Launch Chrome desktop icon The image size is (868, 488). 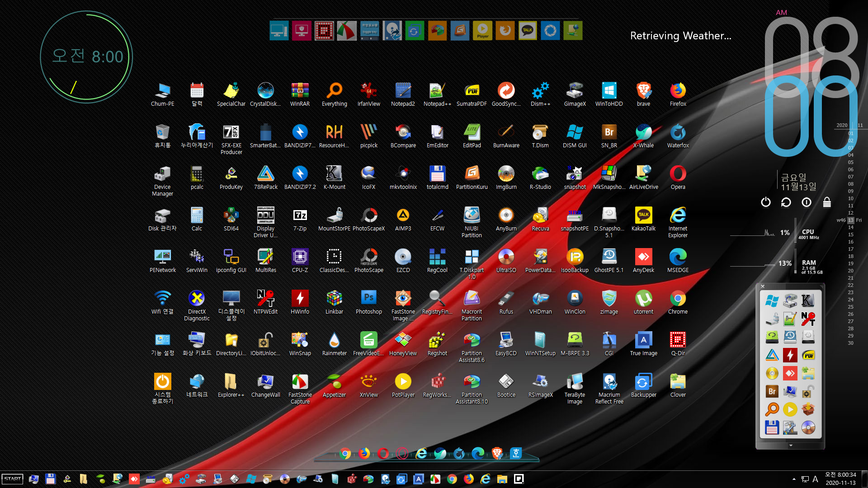(678, 303)
